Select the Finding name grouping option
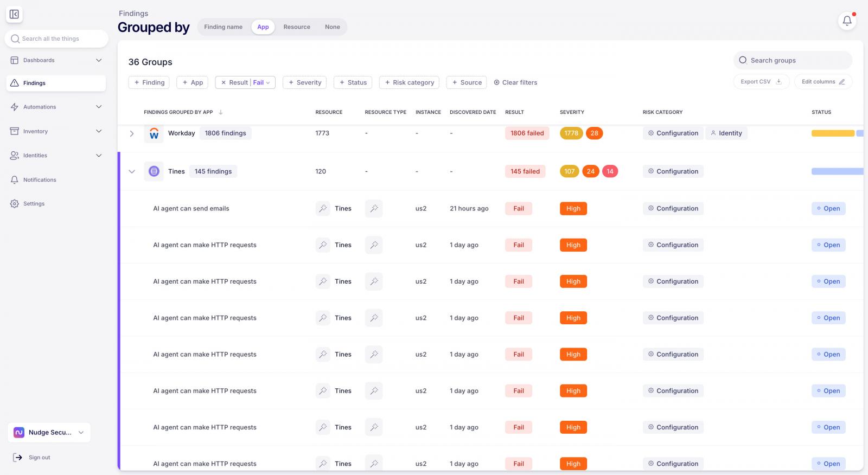This screenshot has height=475, width=868. pyautogui.click(x=224, y=27)
